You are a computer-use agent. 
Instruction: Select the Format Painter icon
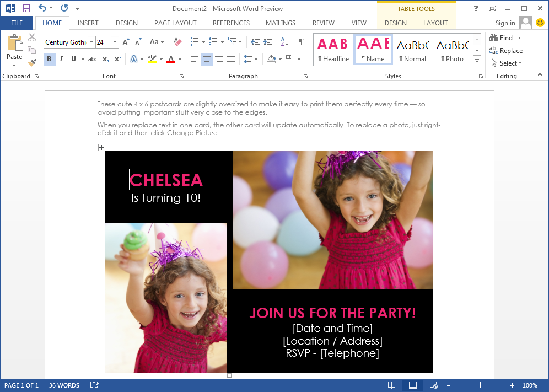32,61
